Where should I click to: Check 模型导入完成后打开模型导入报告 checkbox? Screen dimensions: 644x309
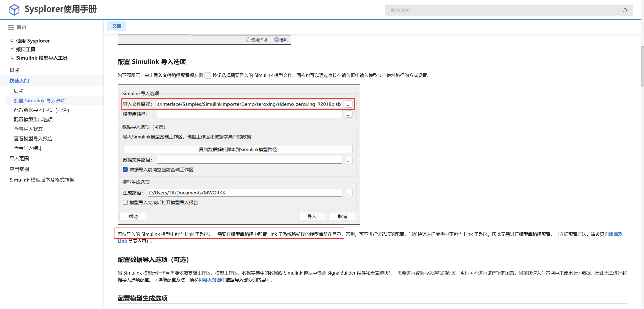(125, 202)
